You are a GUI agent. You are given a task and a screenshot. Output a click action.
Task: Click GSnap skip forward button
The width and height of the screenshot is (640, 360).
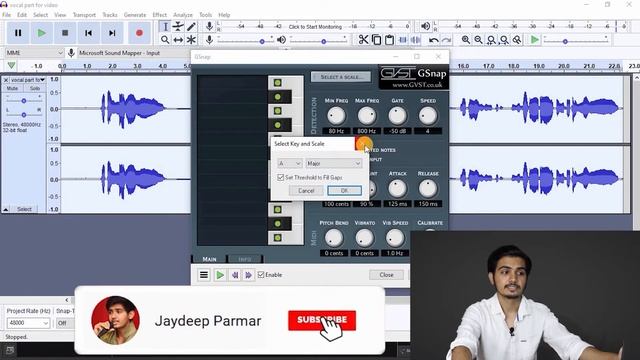click(248, 275)
